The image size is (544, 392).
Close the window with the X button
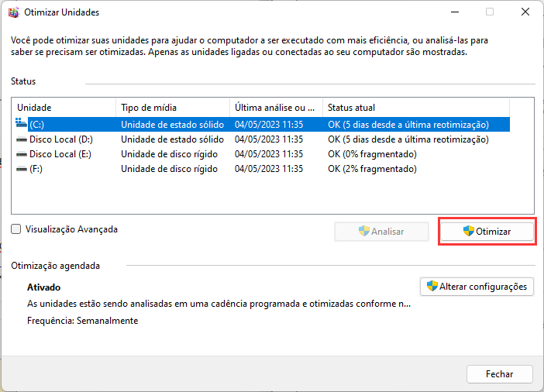pyautogui.click(x=525, y=12)
